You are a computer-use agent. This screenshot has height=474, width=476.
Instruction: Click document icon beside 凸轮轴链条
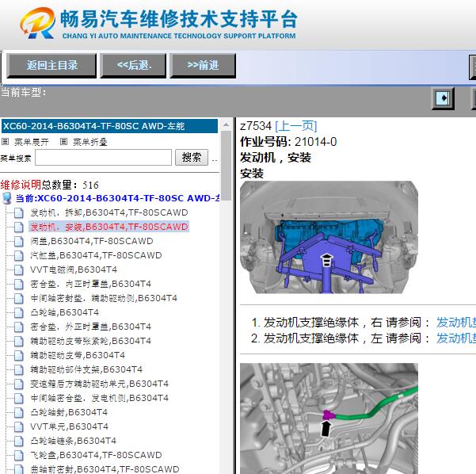click(x=19, y=442)
